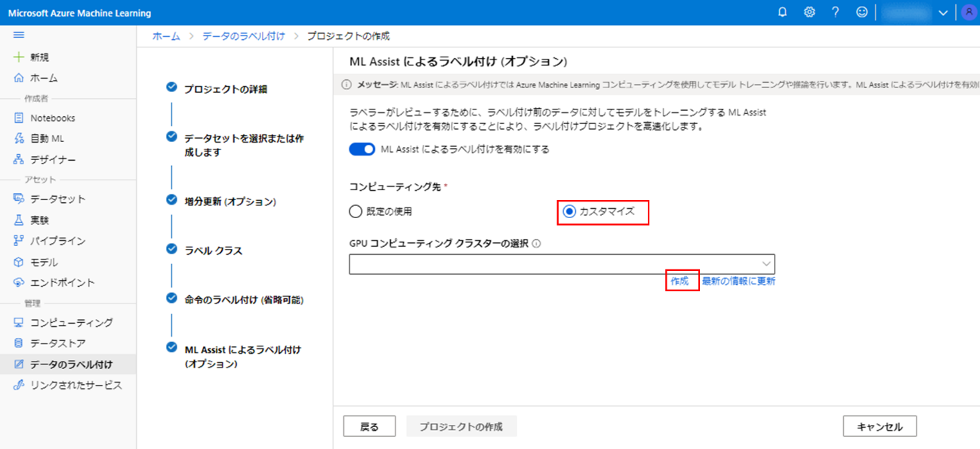Open リンクされたサービス in sidebar

coord(76,385)
